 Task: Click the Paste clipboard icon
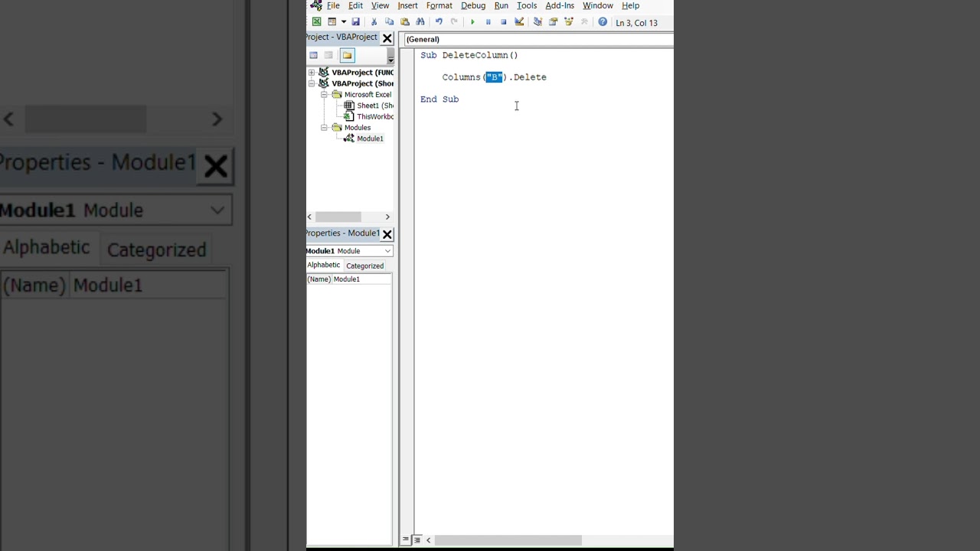tap(404, 22)
